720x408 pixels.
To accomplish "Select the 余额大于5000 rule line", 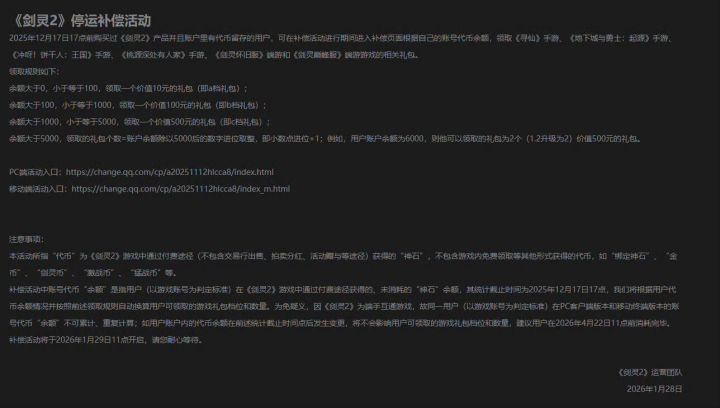I will click(326, 139).
